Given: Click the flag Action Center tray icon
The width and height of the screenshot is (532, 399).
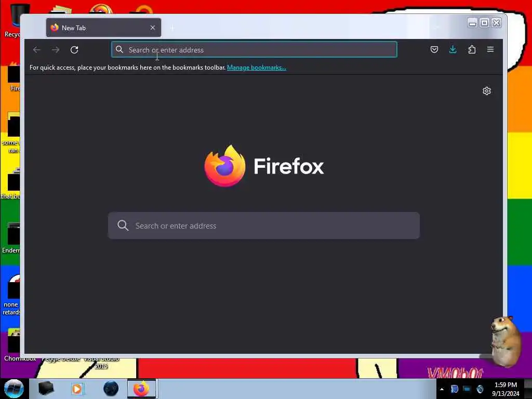Looking at the screenshot, I should [x=454, y=389].
